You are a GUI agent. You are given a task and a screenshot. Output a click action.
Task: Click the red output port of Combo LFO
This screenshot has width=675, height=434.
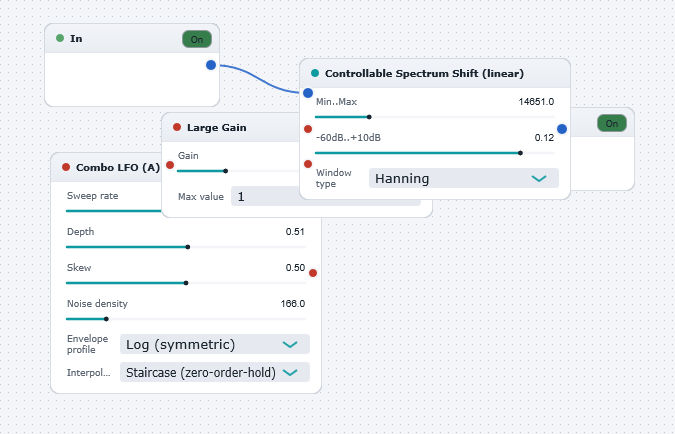[313, 273]
